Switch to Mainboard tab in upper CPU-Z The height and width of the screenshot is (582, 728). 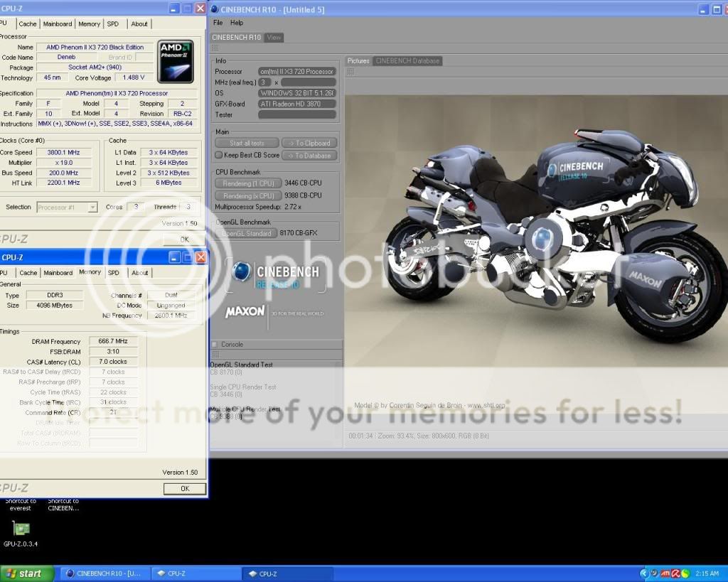58,23
